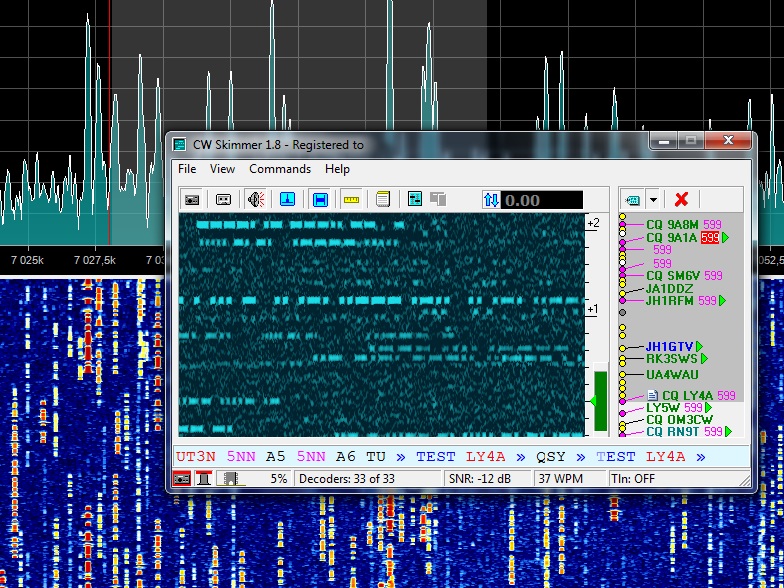
Task: Open the Help menu
Action: point(337,169)
